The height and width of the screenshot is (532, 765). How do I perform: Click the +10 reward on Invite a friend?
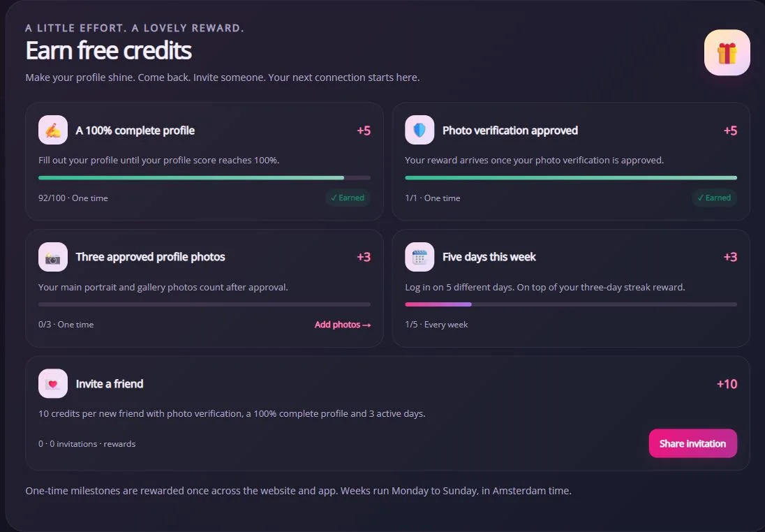[727, 384]
